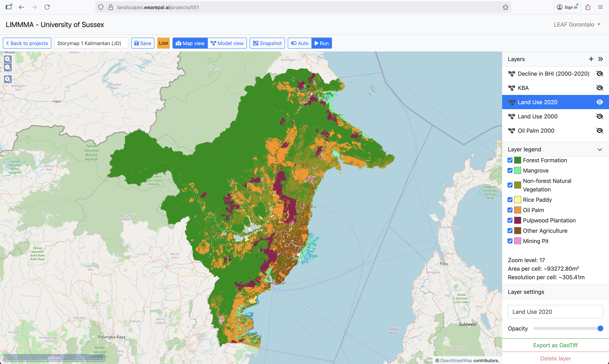The image size is (609, 364).
Task: Click the map location search icon
Action: coord(8,79)
